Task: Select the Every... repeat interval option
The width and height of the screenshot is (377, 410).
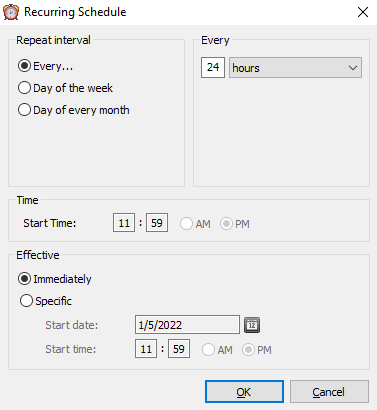Action: [x=45, y=66]
